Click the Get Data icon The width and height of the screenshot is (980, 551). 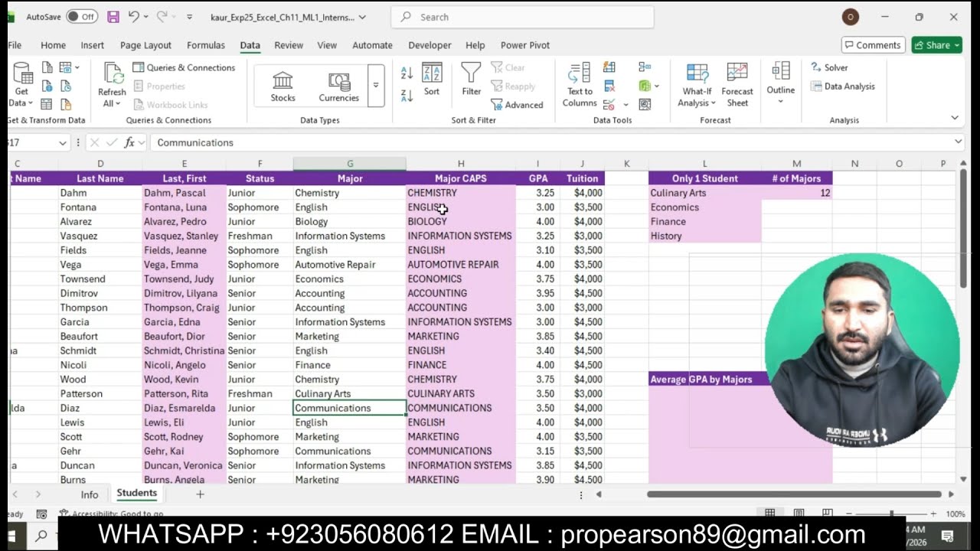coord(22,74)
